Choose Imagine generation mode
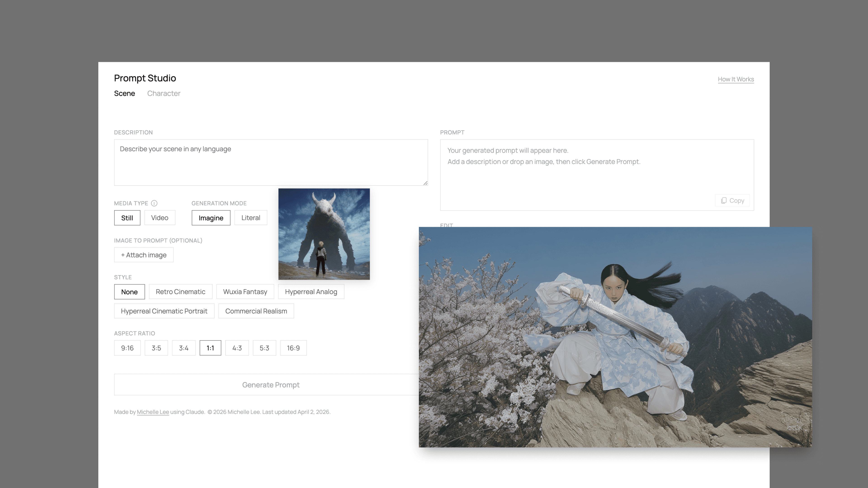This screenshot has height=488, width=868. [211, 218]
